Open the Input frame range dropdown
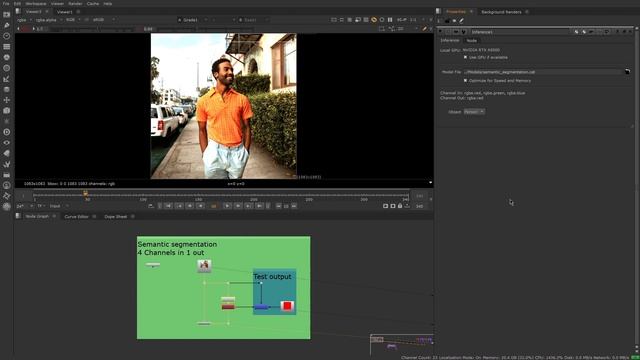 click(60, 206)
